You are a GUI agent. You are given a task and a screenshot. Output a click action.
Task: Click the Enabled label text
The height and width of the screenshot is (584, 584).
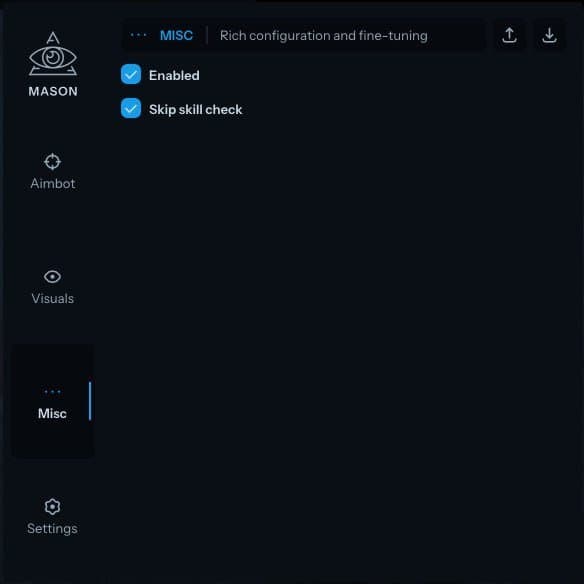174,76
